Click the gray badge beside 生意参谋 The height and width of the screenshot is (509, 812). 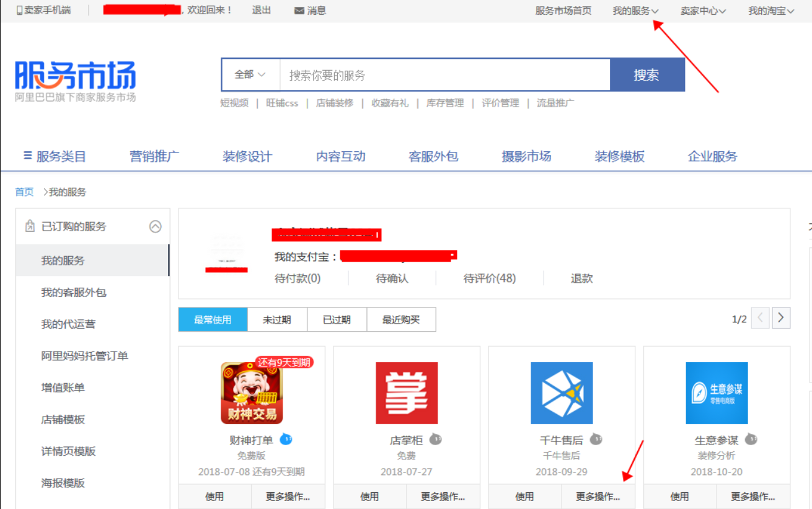pos(751,440)
